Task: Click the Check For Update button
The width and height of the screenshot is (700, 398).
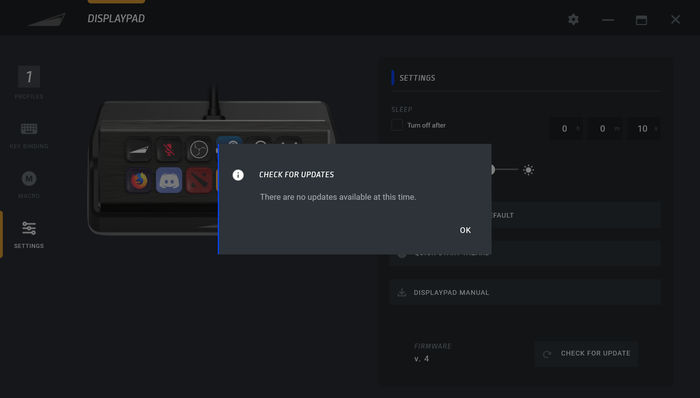Action: pyautogui.click(x=586, y=353)
